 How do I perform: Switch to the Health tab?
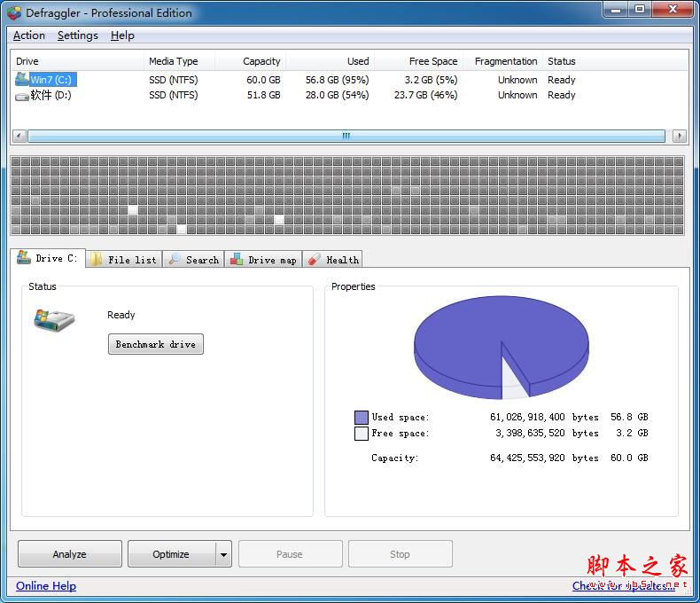(332, 260)
